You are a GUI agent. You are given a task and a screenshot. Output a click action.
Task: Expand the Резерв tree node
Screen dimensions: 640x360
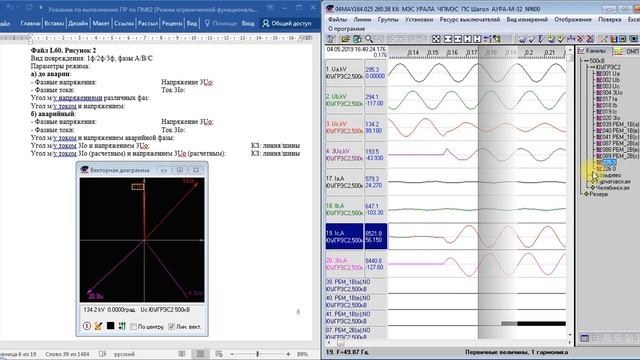586,194
